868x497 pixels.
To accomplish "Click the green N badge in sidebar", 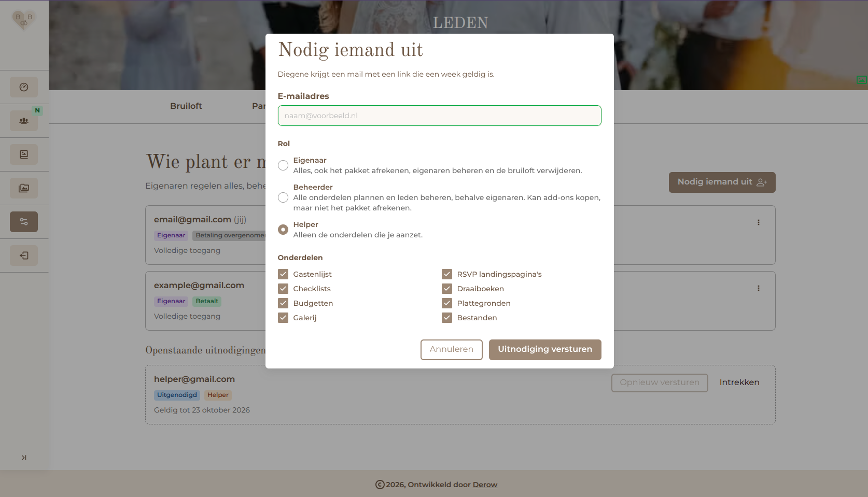I will [x=37, y=110].
